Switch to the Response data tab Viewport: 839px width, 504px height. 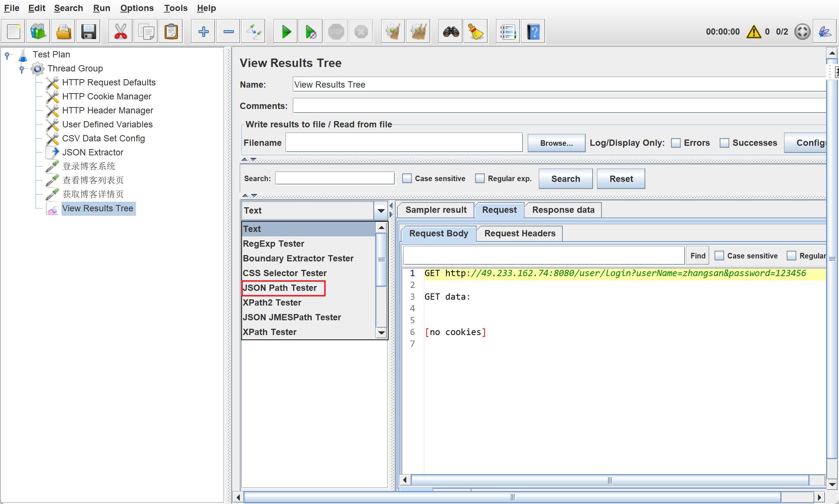563,210
